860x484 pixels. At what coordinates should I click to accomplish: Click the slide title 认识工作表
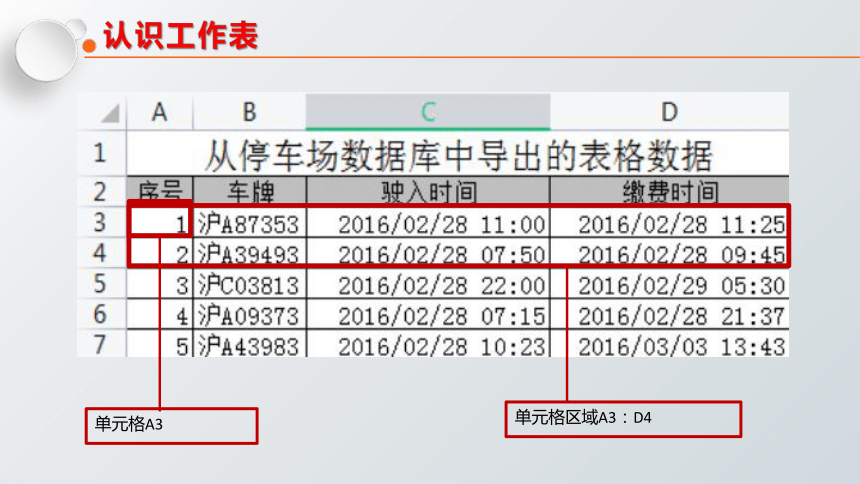(180, 36)
